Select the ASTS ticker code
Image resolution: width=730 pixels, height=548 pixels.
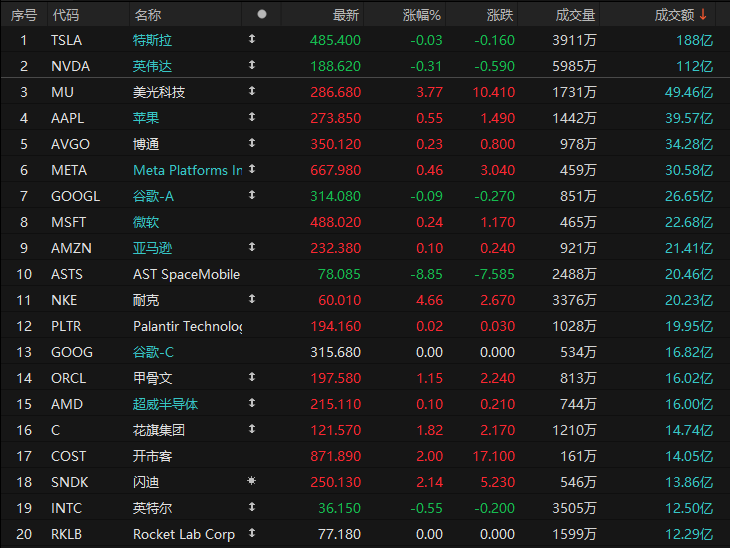[x=67, y=274]
